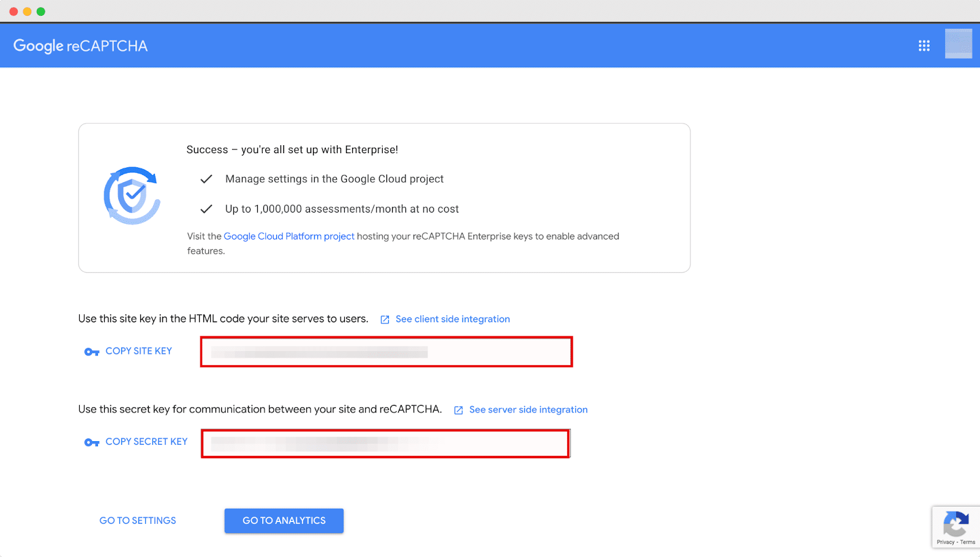
Task: Click the external link icon before client side integration
Action: [384, 319]
